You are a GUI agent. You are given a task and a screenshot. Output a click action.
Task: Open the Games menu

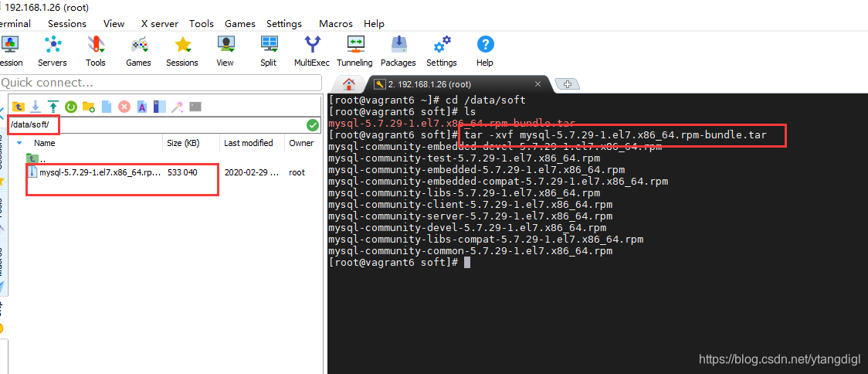240,24
